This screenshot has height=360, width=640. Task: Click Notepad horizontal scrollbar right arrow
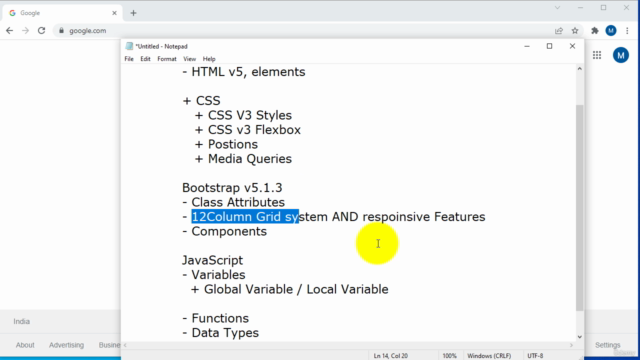[571, 345]
